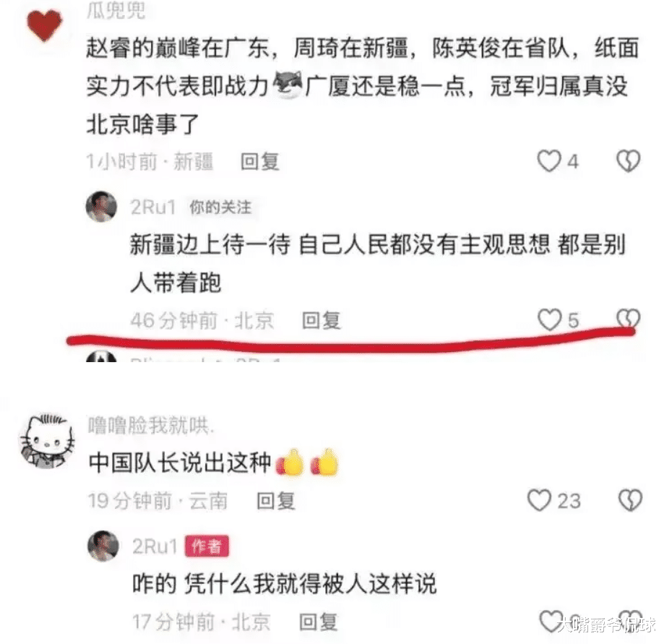The image size is (664, 644).
Task: Open the Hello Kitty avatar profile
Action: click(x=46, y=441)
